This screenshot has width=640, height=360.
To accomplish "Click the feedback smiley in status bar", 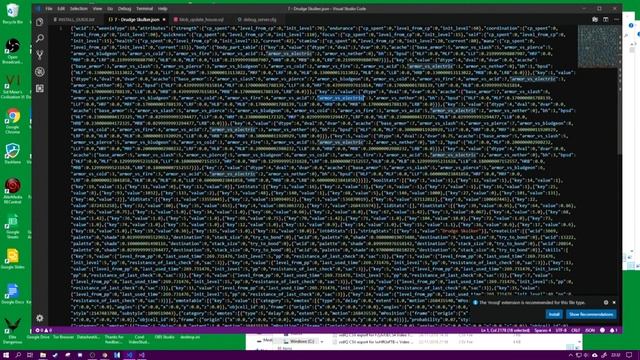I will click(602, 330).
